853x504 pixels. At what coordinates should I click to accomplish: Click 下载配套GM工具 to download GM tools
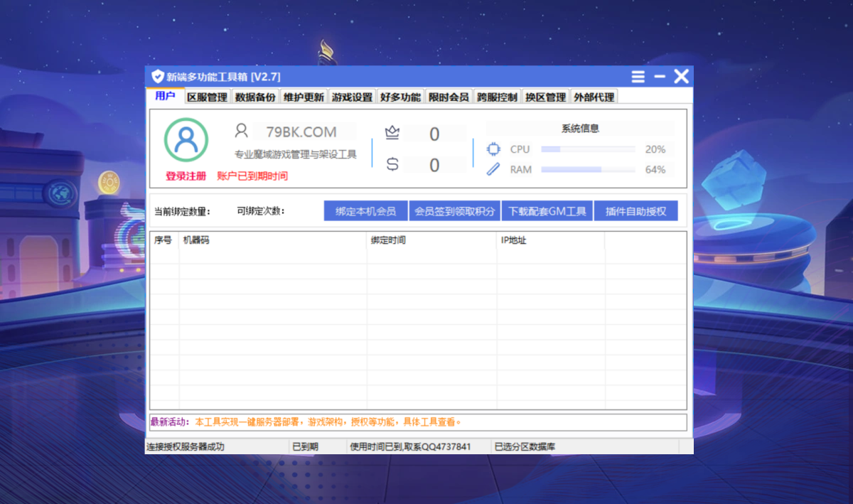[547, 210]
